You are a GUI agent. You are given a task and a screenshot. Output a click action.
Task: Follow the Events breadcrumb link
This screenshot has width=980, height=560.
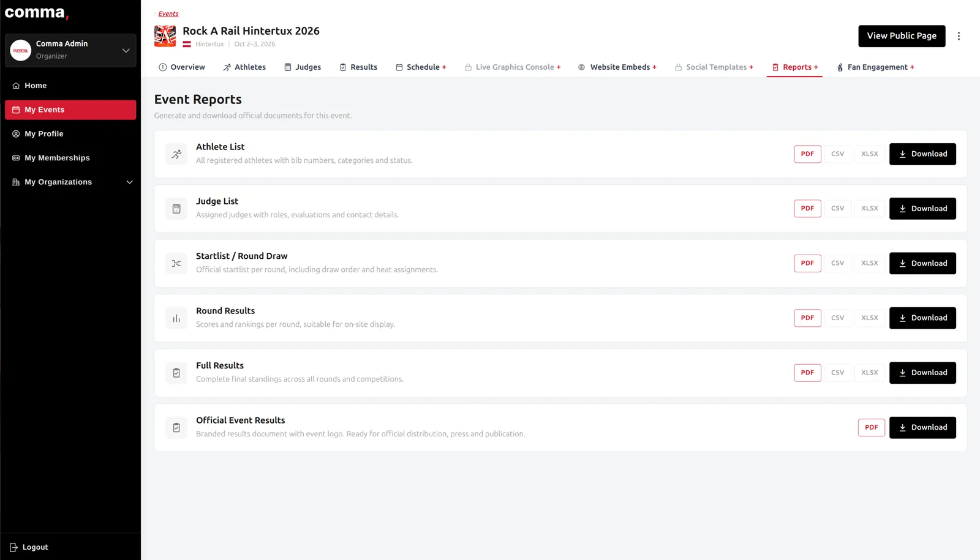(168, 13)
